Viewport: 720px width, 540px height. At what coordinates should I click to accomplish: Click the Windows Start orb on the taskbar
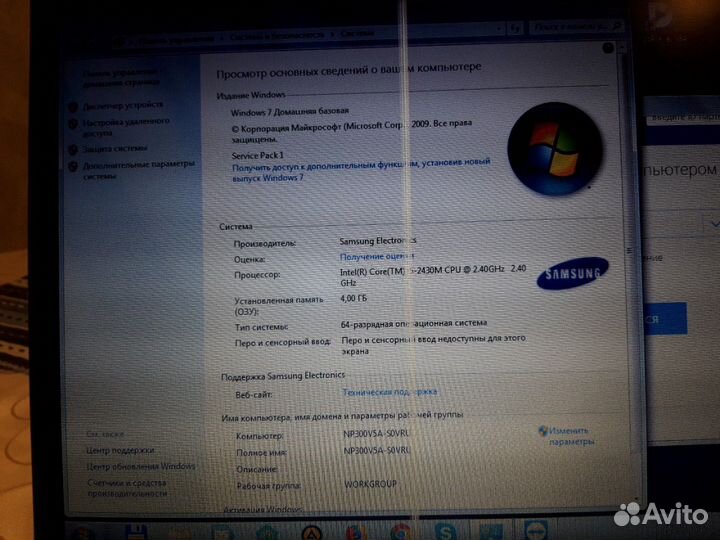[x=85, y=534]
